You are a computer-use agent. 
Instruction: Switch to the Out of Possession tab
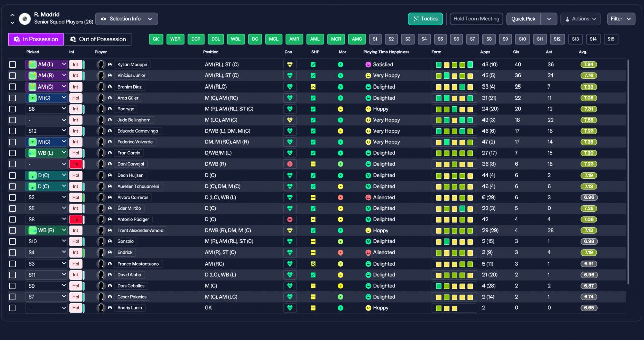[x=98, y=39]
